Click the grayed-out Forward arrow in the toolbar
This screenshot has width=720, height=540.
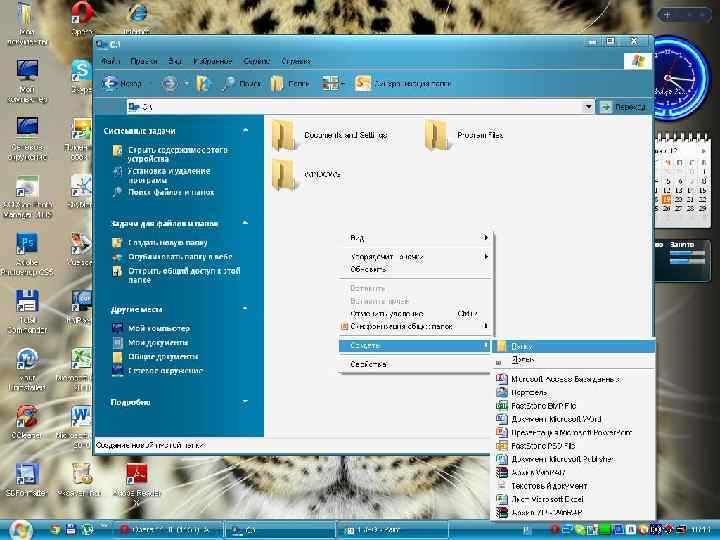[169, 84]
